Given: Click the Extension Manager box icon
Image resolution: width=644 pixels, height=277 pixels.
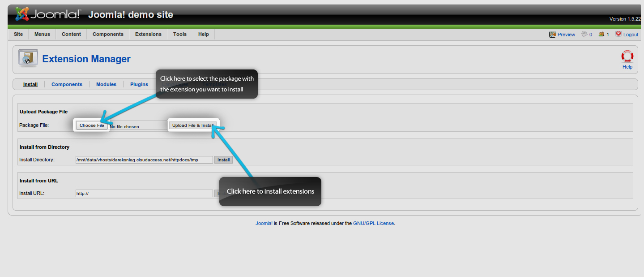Looking at the screenshot, I should click(x=28, y=58).
